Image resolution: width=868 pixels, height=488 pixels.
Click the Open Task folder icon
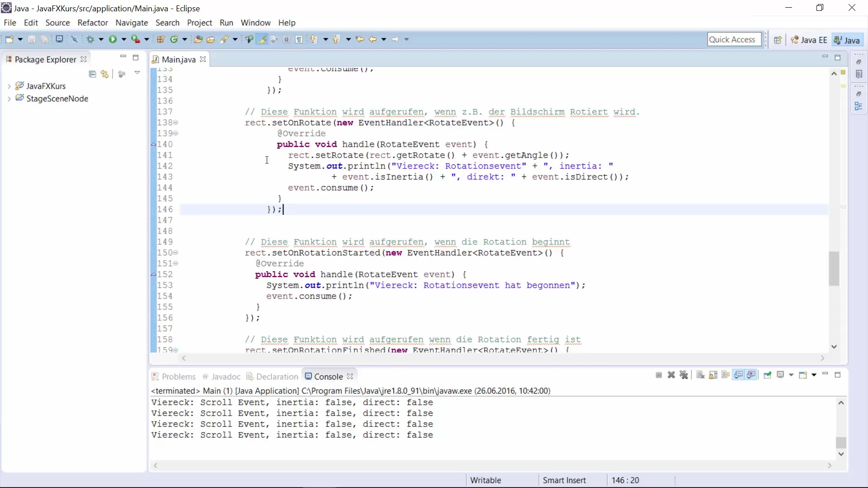(211, 39)
